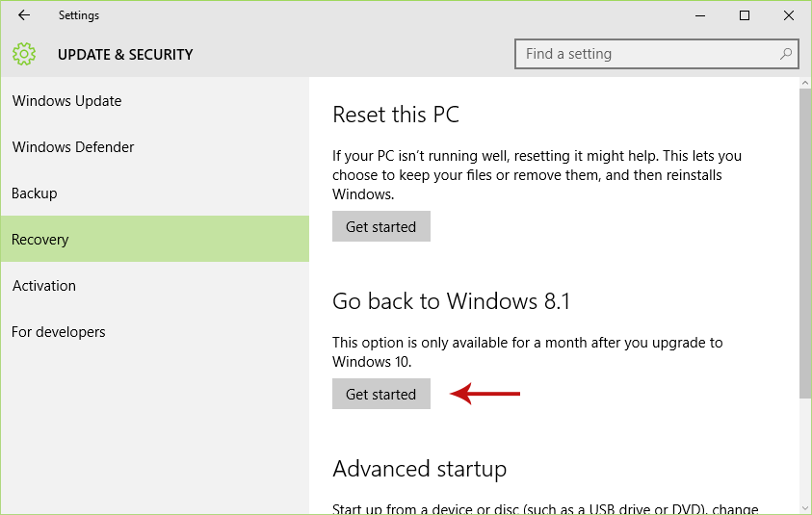Open the For developers section
Image resolution: width=812 pixels, height=515 pixels.
coord(155,332)
